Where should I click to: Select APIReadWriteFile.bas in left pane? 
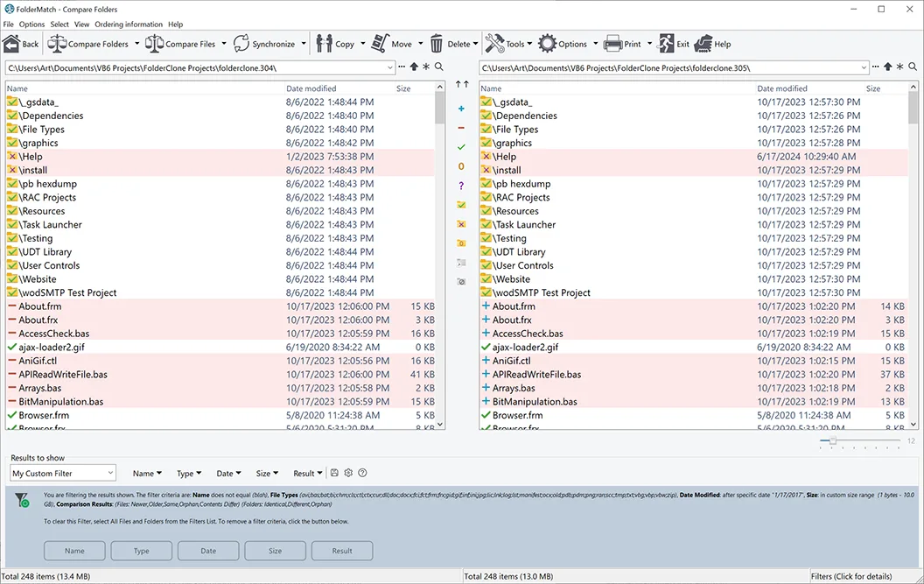pos(220,375)
